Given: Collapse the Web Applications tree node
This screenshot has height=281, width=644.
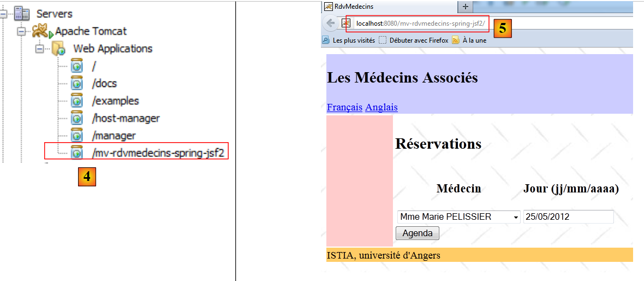Looking at the screenshot, I should point(39,49).
